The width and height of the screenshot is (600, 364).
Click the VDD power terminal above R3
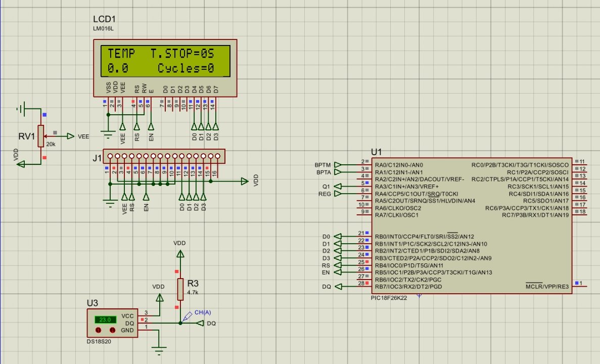tap(179, 251)
